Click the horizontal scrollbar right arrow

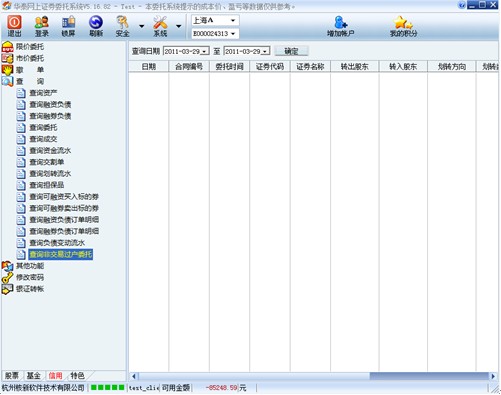coord(493,376)
